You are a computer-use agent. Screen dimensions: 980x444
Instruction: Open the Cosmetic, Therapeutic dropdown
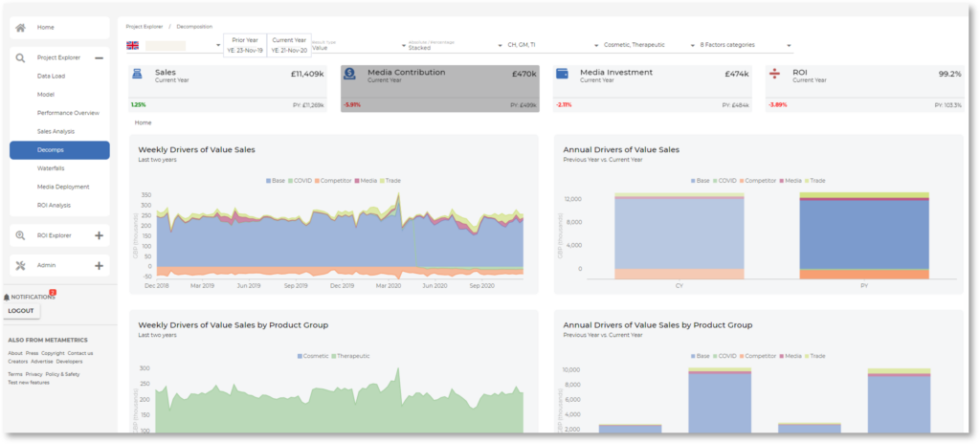click(650, 46)
